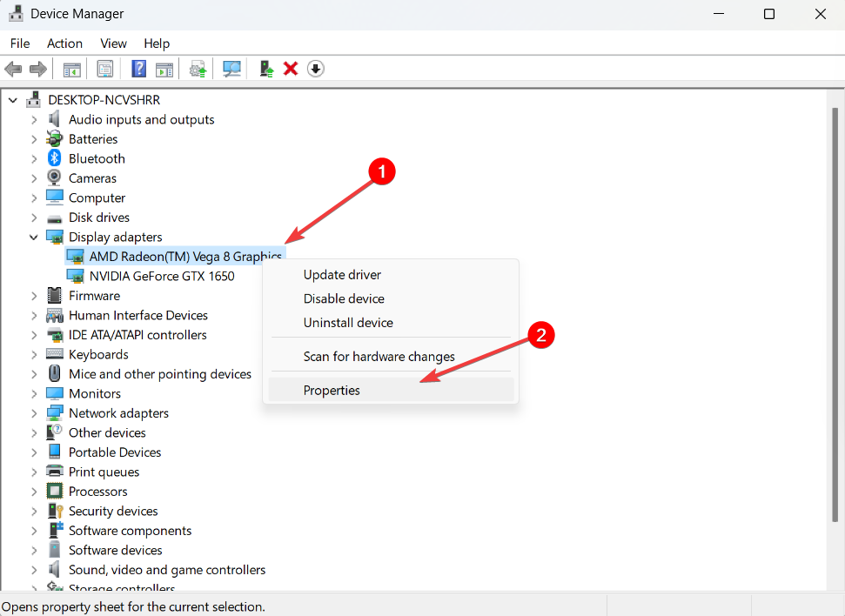
Task: Click Enable device toolbar icon
Action: [x=266, y=69]
